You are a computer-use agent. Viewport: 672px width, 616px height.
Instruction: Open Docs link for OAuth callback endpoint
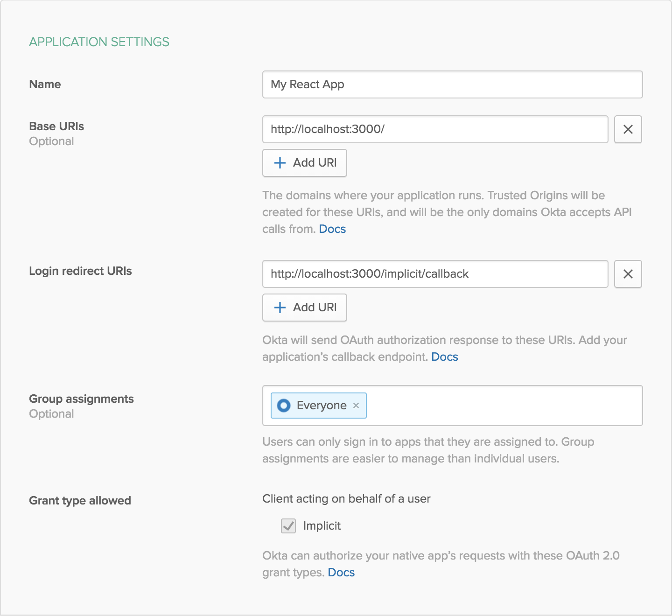[444, 357]
